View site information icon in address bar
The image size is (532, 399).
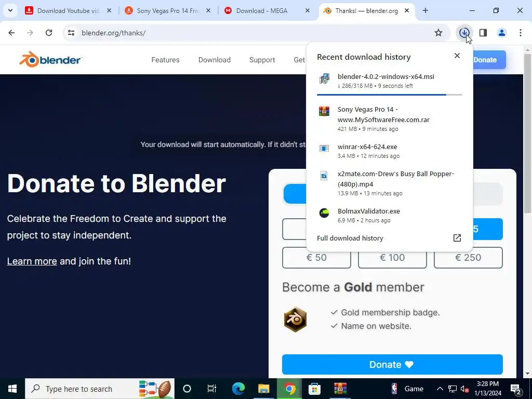pos(71,33)
